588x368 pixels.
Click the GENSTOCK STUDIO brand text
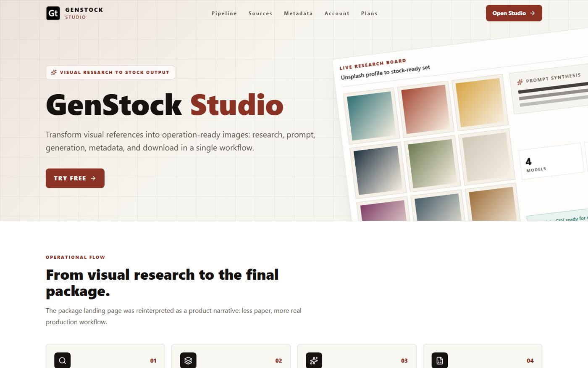84,13
